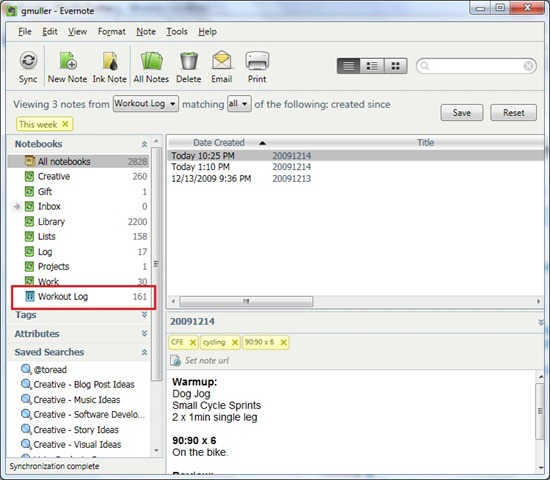Click inside the search input field
Image resolution: width=550 pixels, height=480 pixels.
coord(476,66)
